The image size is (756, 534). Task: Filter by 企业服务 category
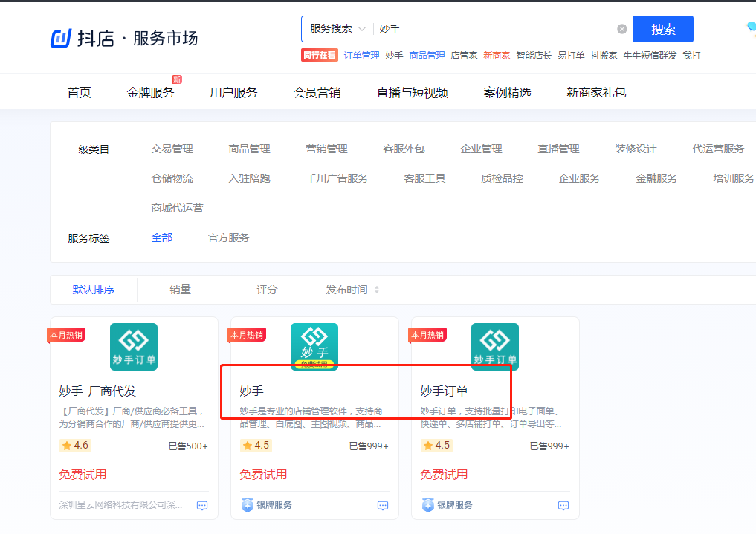(580, 179)
